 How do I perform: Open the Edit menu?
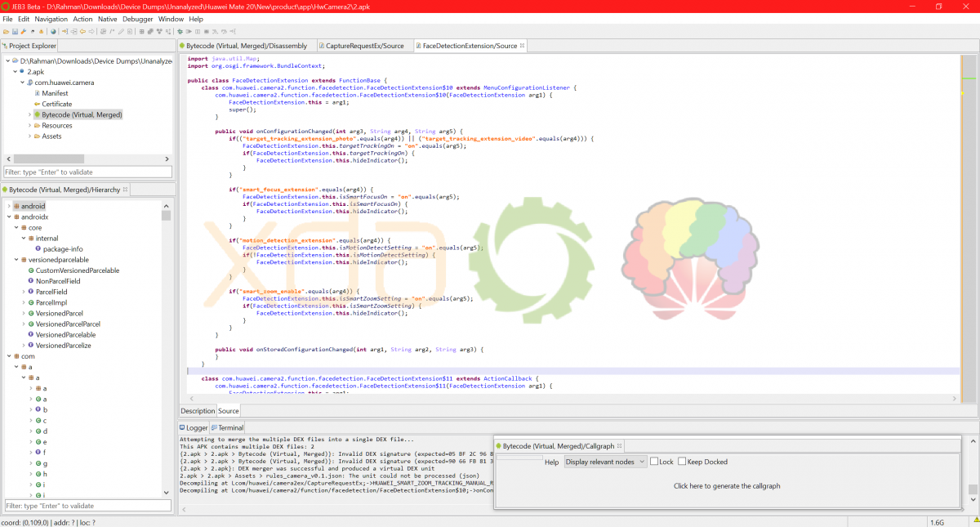pyautogui.click(x=24, y=19)
